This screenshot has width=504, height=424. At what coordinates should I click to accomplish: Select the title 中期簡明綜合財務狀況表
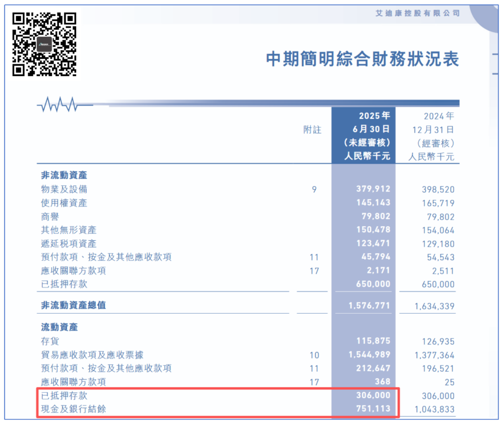pyautogui.click(x=362, y=59)
